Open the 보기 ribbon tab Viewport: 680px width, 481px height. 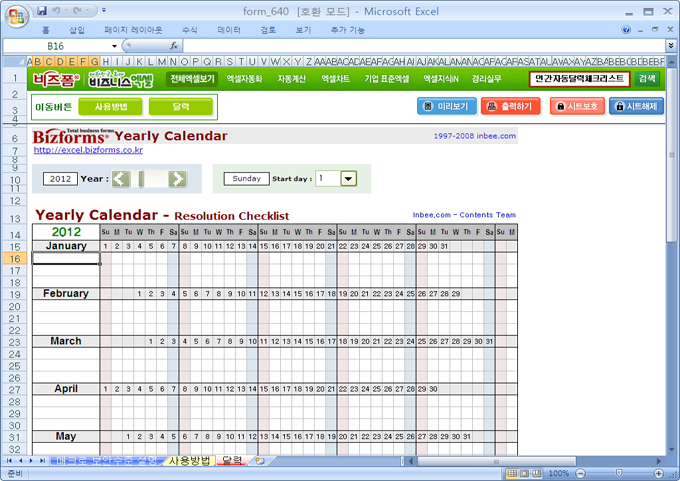(x=303, y=30)
